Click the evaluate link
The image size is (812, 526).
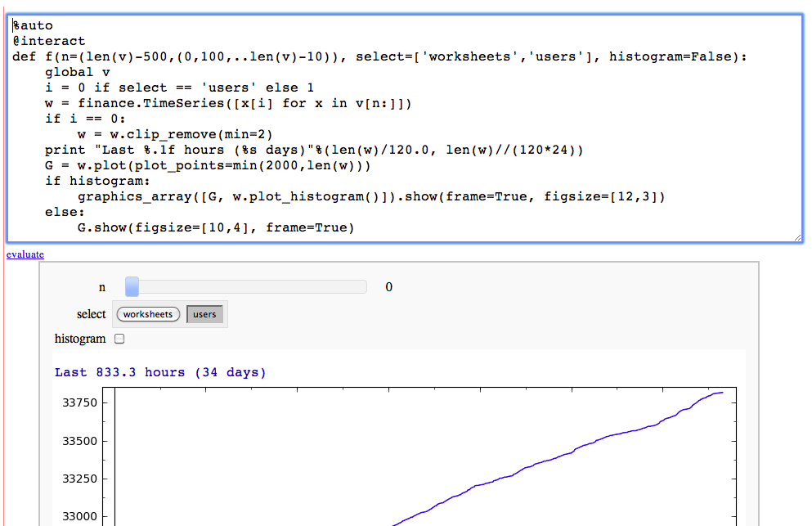coord(25,254)
